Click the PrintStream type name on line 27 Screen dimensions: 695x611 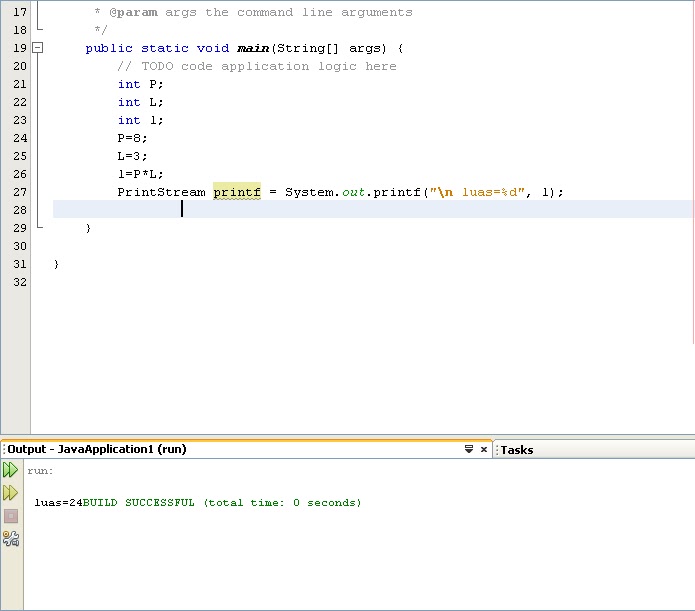[161, 192]
